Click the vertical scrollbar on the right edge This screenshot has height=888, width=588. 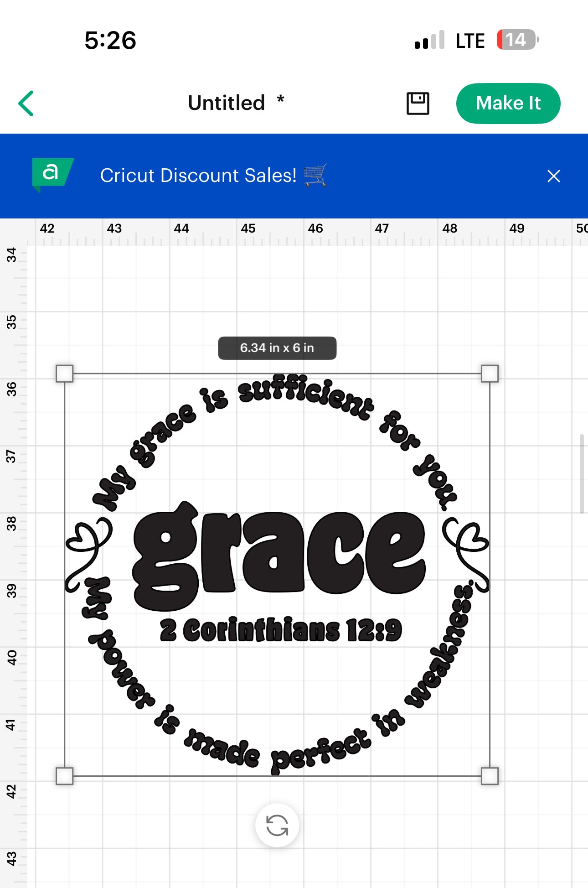pyautogui.click(x=582, y=474)
